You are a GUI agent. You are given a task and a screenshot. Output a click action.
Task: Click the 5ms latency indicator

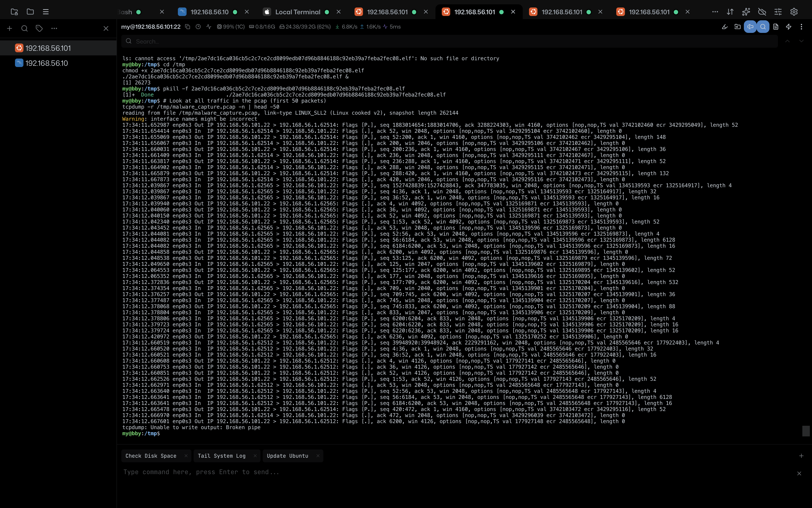(x=392, y=27)
